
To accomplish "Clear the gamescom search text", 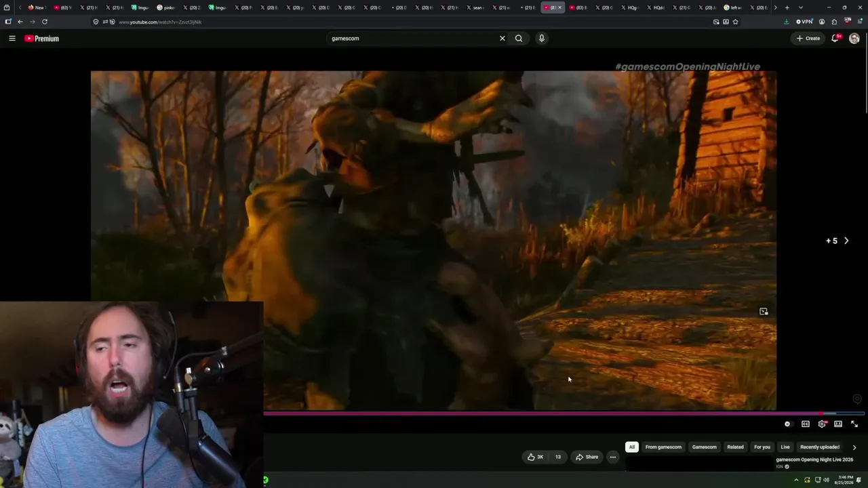I will point(502,39).
